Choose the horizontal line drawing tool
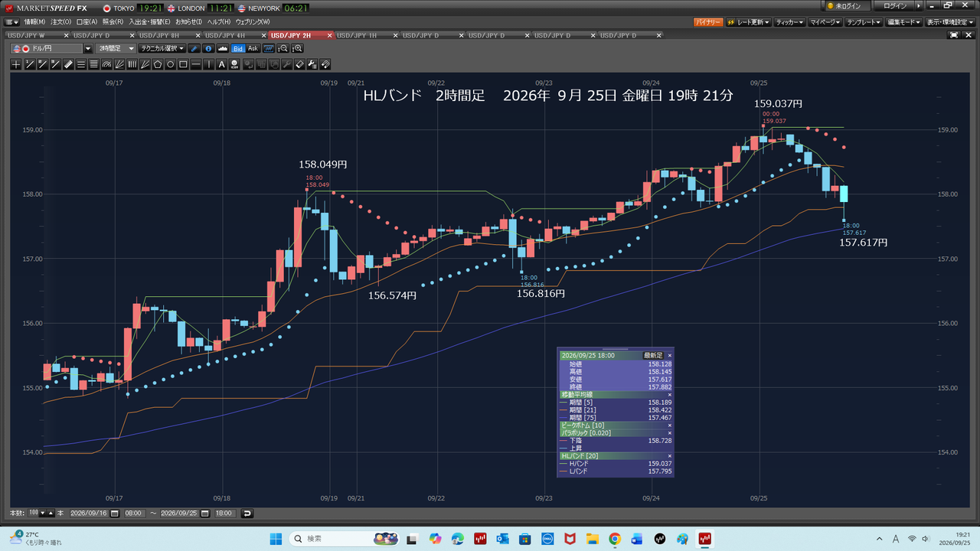980x551 pixels. pos(195,64)
